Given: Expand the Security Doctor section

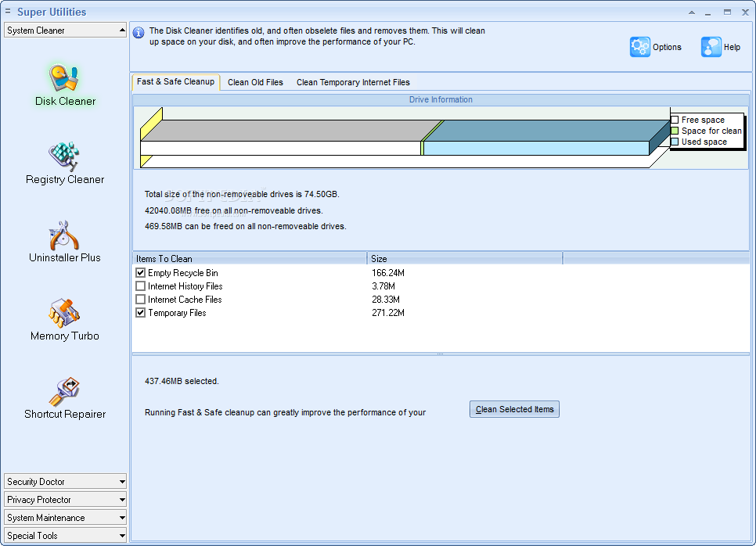Looking at the screenshot, I should [65, 481].
